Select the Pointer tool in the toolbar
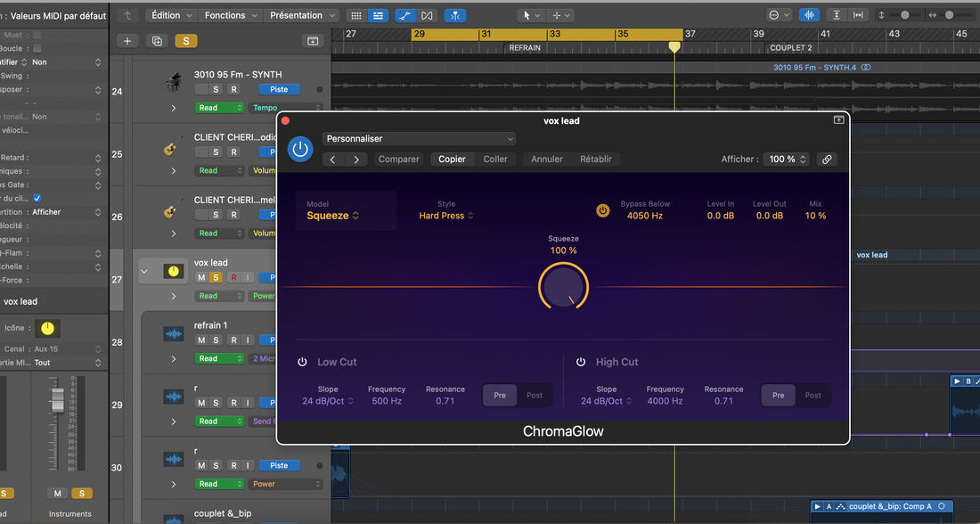Image resolution: width=980 pixels, height=524 pixels. coord(527,15)
